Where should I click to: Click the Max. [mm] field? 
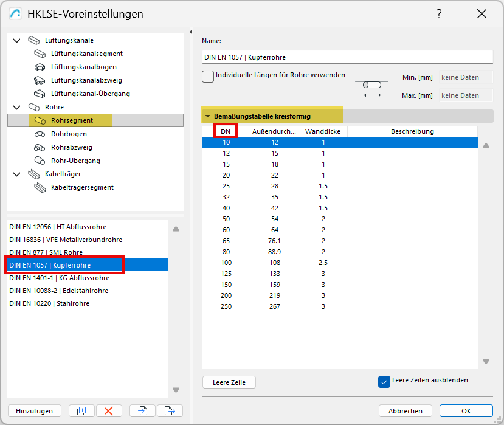click(466, 95)
